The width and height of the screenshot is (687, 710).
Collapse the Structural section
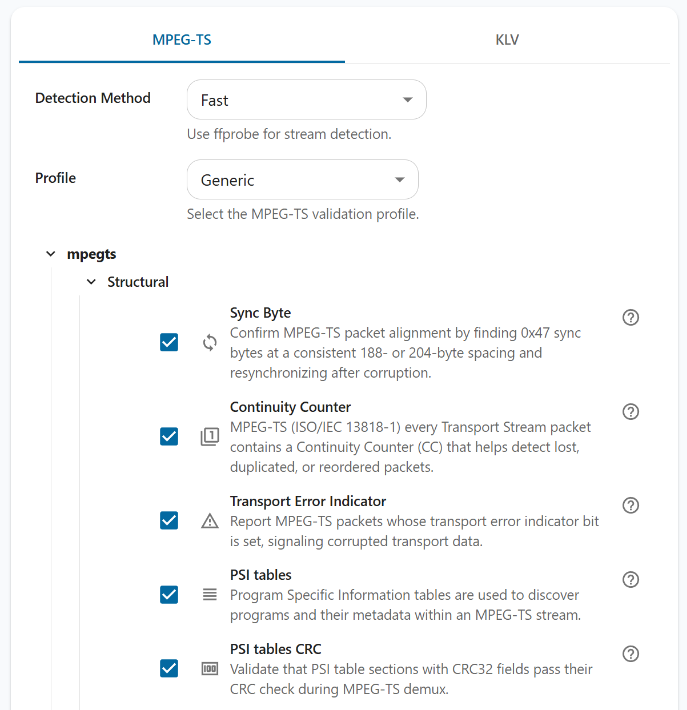click(91, 282)
